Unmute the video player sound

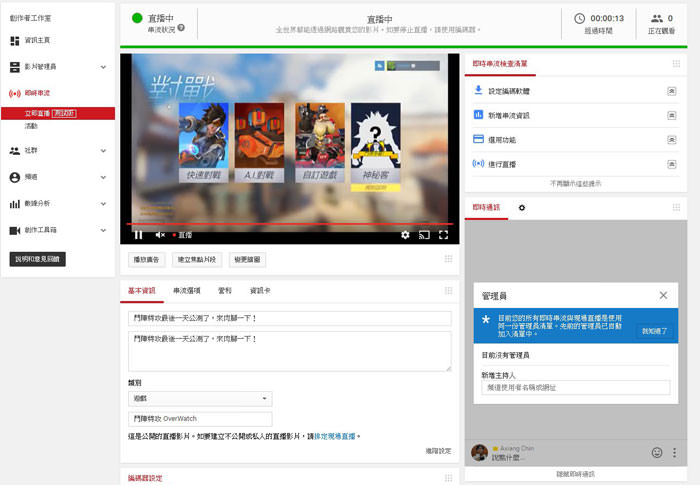click(160, 234)
